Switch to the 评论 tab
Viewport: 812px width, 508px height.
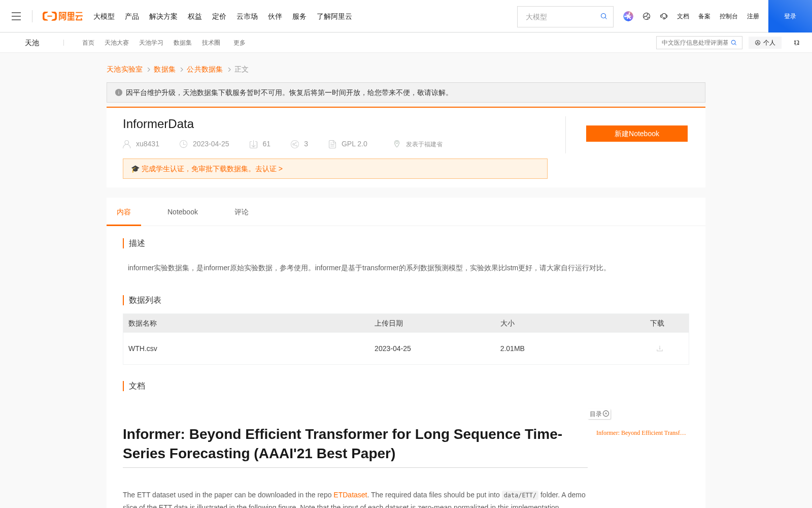pos(242,212)
